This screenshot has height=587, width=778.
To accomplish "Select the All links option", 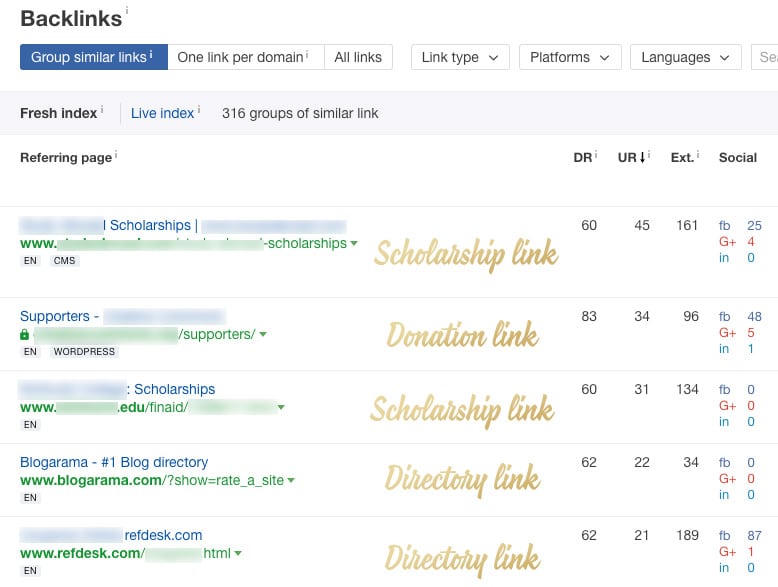I will (358, 57).
